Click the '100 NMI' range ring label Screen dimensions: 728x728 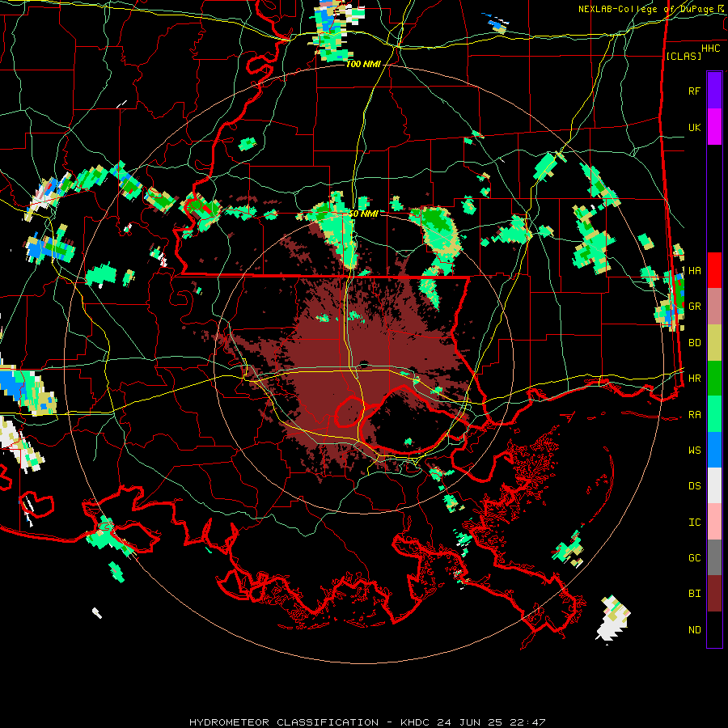pyautogui.click(x=363, y=64)
